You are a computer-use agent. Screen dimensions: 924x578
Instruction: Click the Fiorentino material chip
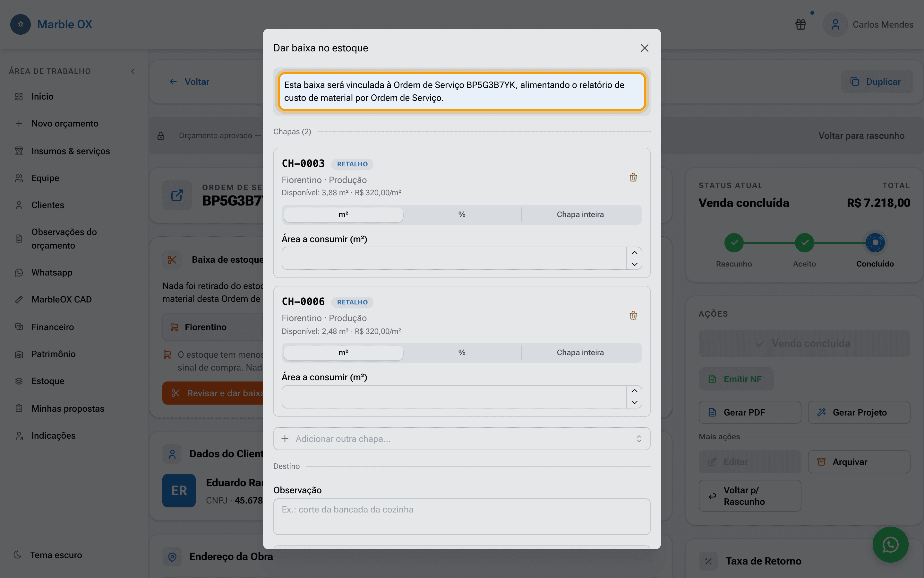[x=213, y=327]
